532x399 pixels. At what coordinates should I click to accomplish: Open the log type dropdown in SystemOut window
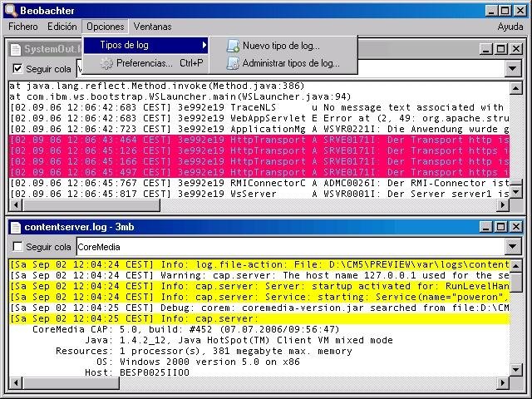(x=513, y=69)
